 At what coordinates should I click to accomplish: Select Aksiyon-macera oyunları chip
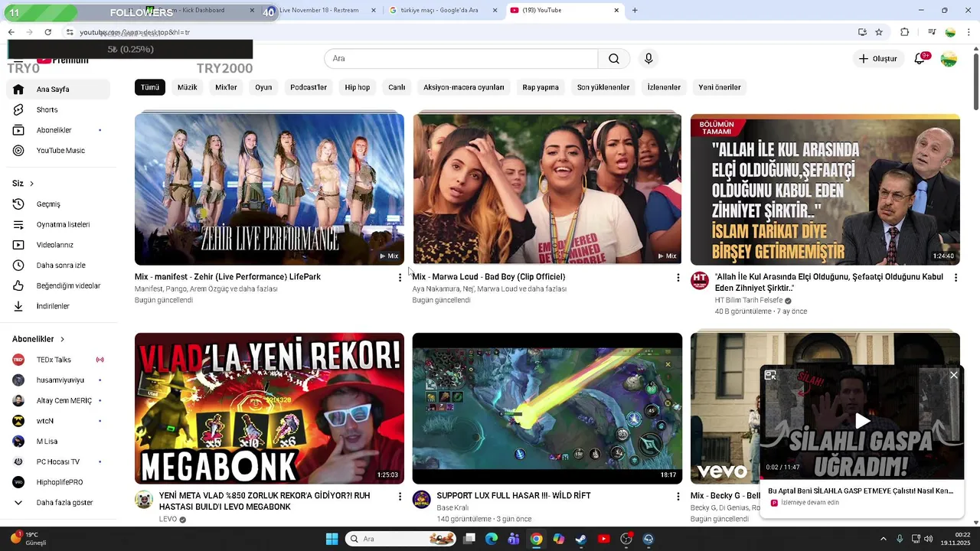(464, 87)
